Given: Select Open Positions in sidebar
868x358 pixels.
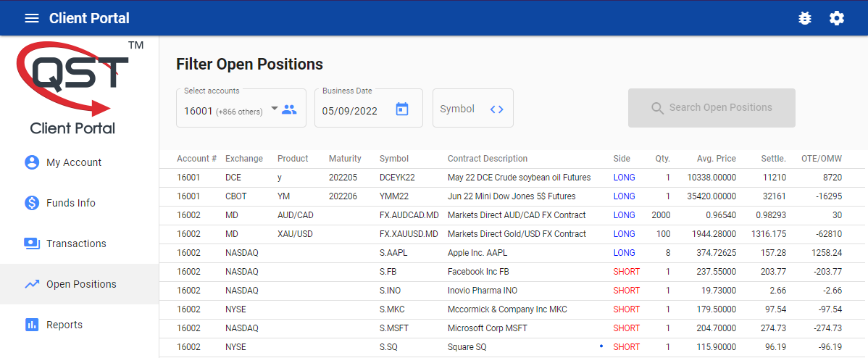Looking at the screenshot, I should click(x=80, y=284).
